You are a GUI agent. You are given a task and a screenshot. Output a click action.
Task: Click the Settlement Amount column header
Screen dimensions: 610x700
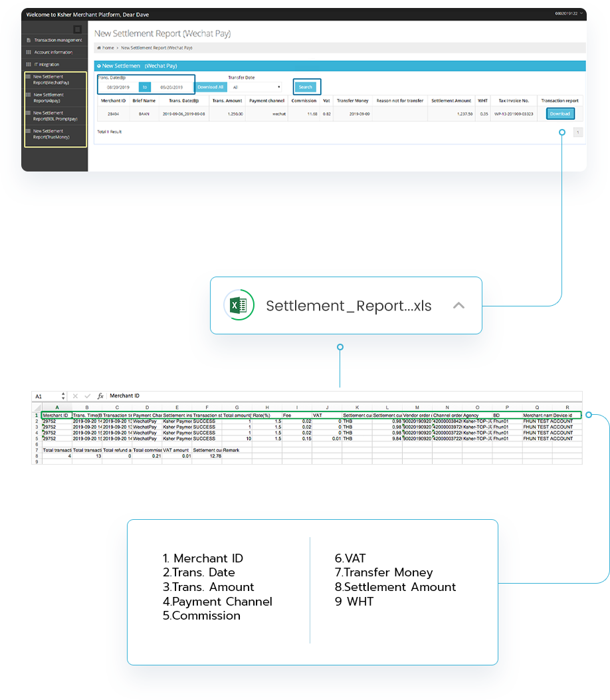click(451, 101)
